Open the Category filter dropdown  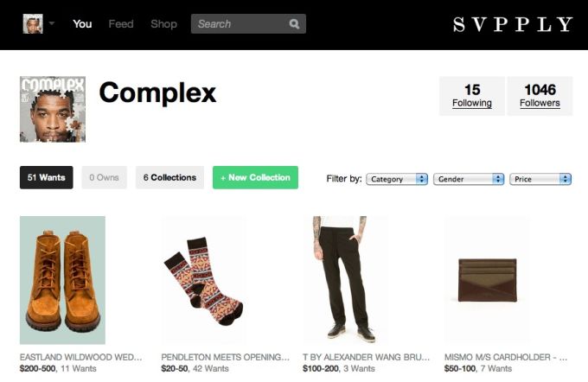click(397, 179)
